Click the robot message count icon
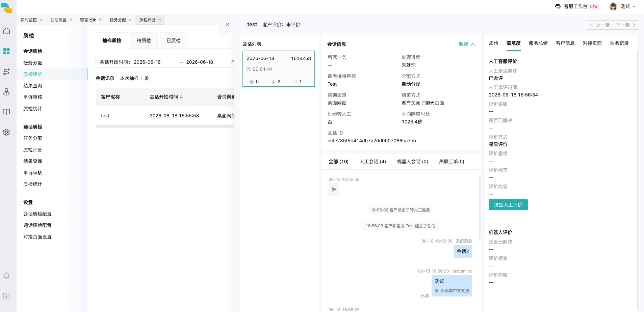The image size is (644, 312). tap(251, 82)
